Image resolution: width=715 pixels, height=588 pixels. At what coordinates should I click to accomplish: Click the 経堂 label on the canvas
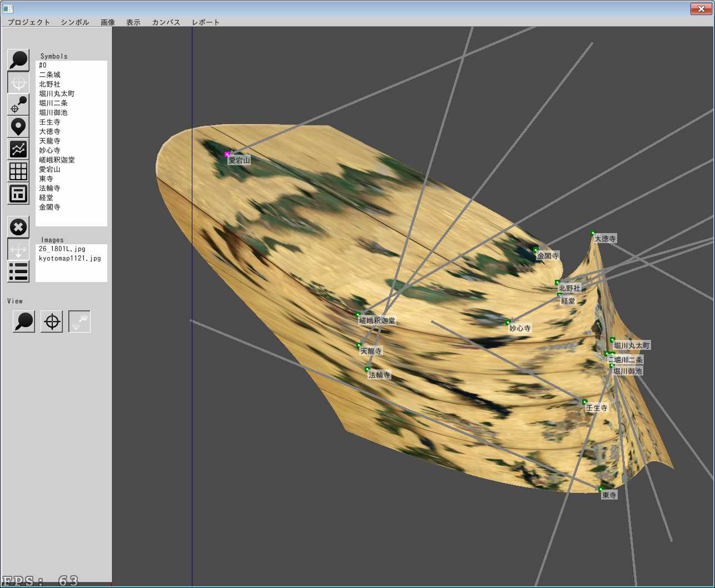pos(568,301)
